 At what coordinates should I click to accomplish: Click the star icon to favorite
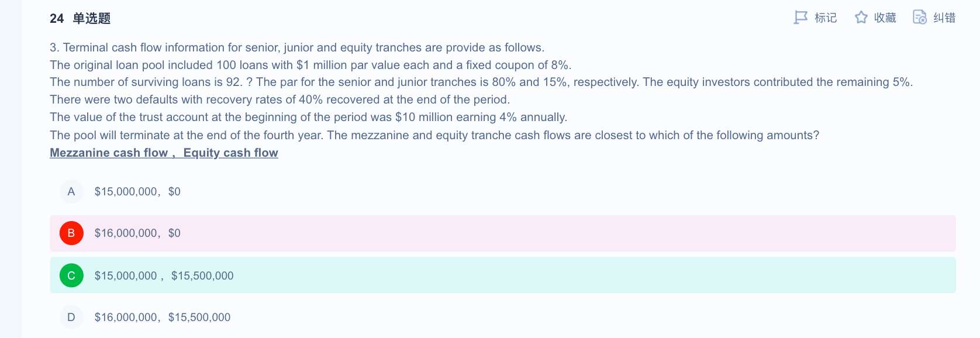pos(861,18)
